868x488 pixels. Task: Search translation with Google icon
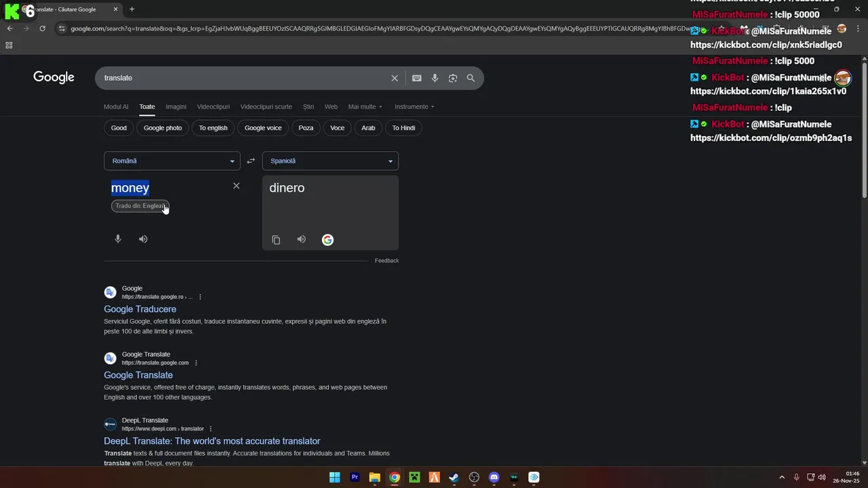click(x=328, y=239)
